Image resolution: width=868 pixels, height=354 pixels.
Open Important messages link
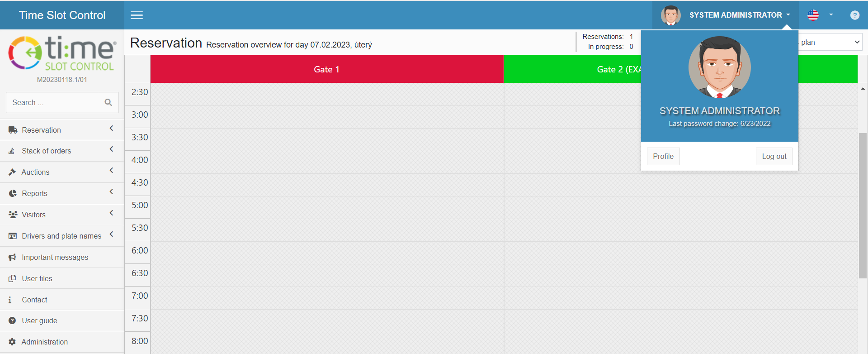[62, 257]
